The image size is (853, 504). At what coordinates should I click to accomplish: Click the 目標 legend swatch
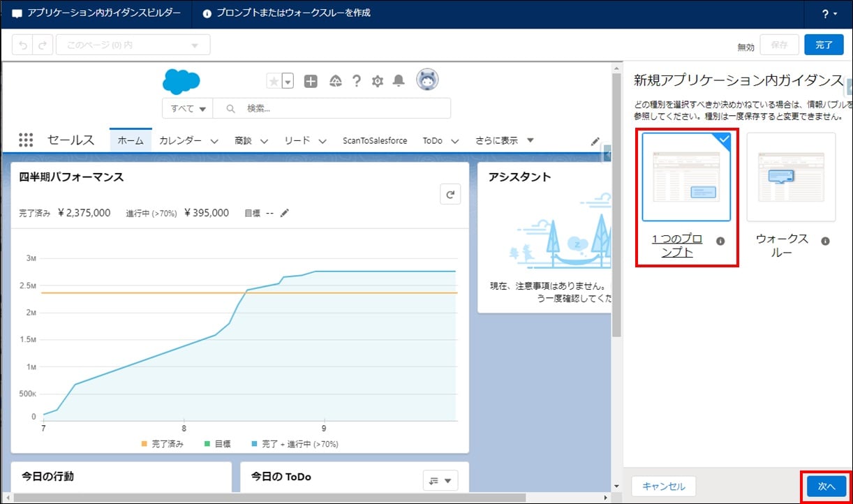[x=208, y=444]
